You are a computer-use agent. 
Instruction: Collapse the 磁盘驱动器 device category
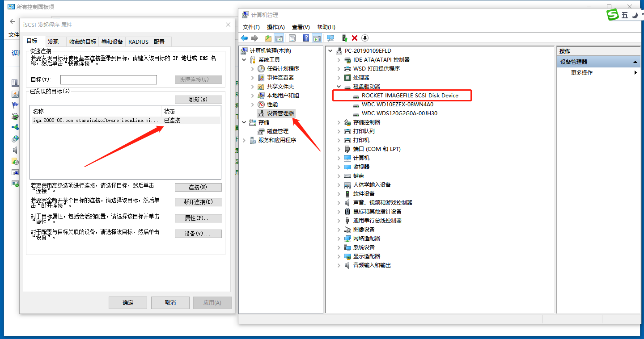coord(339,86)
